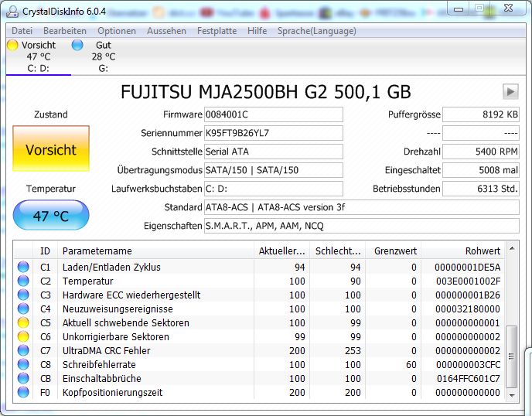Click threshold value 60 in Schreibfehlerrate row

[411, 364]
